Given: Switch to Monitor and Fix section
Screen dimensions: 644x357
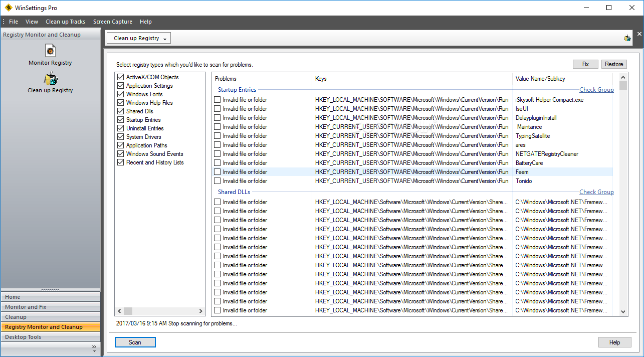Looking at the screenshot, I should [x=50, y=307].
